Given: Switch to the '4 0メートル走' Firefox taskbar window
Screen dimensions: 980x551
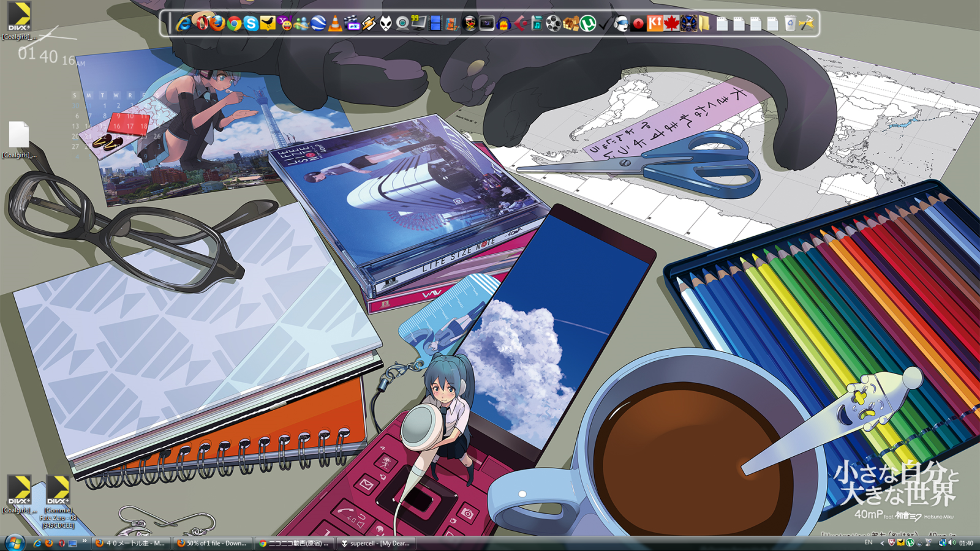Looking at the screenshot, I should pos(130,543).
